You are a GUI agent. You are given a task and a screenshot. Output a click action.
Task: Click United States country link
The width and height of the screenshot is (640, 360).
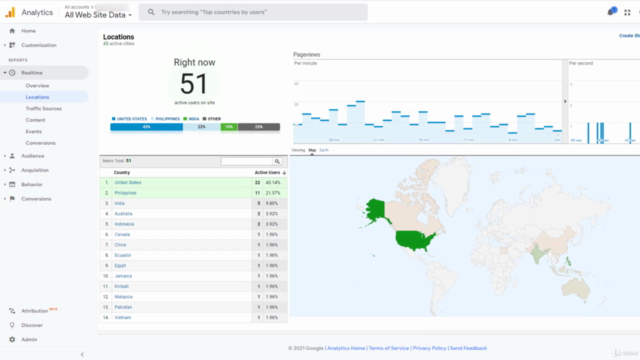click(128, 182)
